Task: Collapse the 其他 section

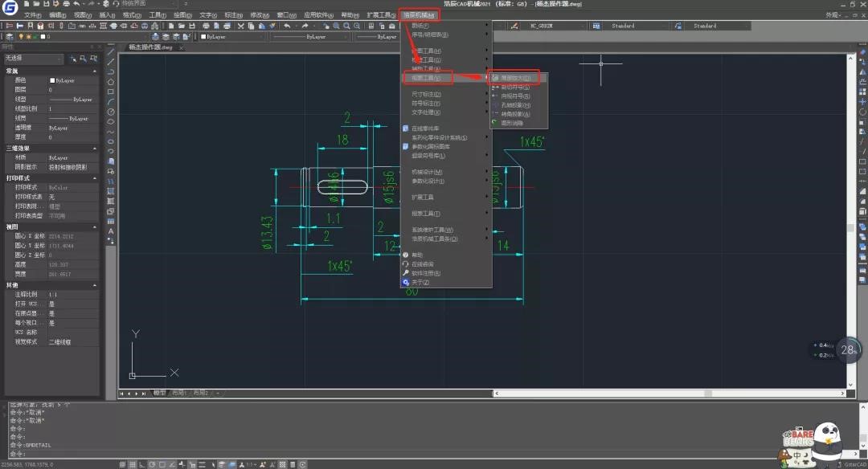Action: 95,285
